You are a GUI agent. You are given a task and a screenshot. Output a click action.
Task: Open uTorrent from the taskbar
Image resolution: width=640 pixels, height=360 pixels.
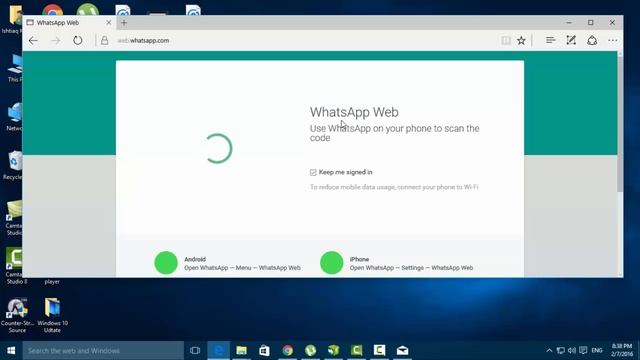pos(311,351)
